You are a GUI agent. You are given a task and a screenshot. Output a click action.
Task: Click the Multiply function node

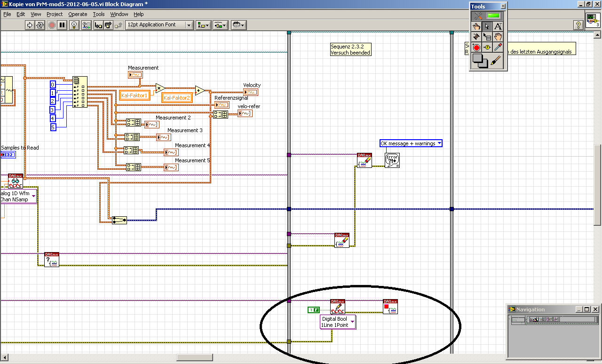point(160,87)
